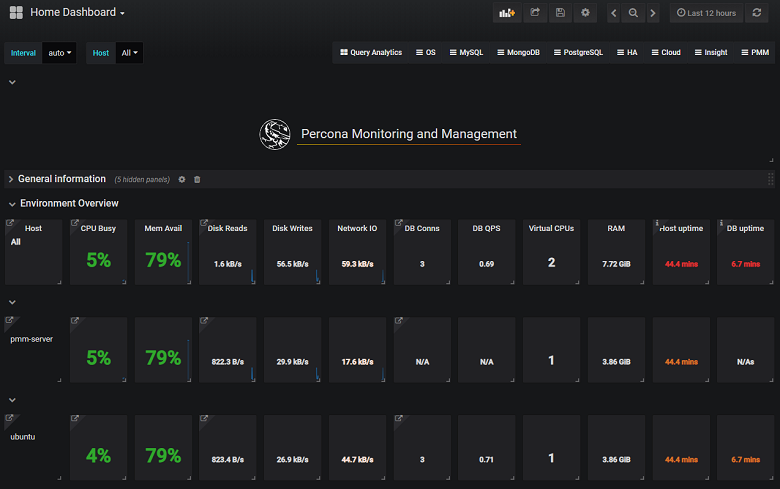780x489 pixels.
Task: Open the Interval auto dropdown
Action: coord(59,53)
